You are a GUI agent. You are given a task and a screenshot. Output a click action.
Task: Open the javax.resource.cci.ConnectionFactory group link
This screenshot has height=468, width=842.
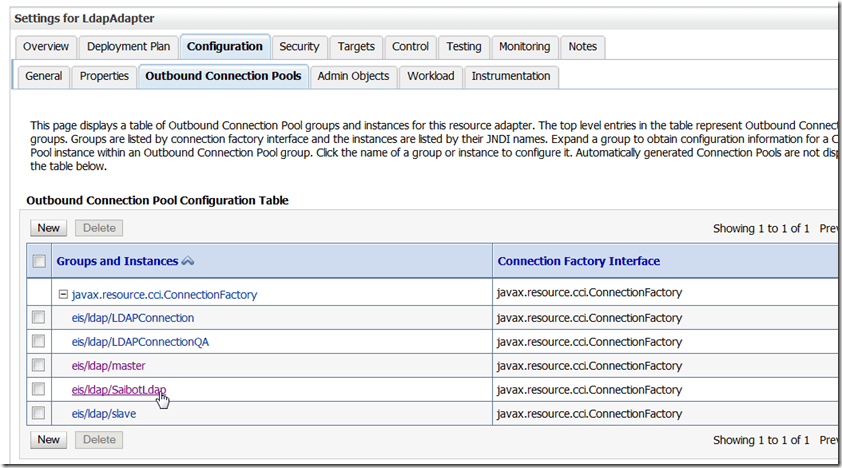click(164, 295)
